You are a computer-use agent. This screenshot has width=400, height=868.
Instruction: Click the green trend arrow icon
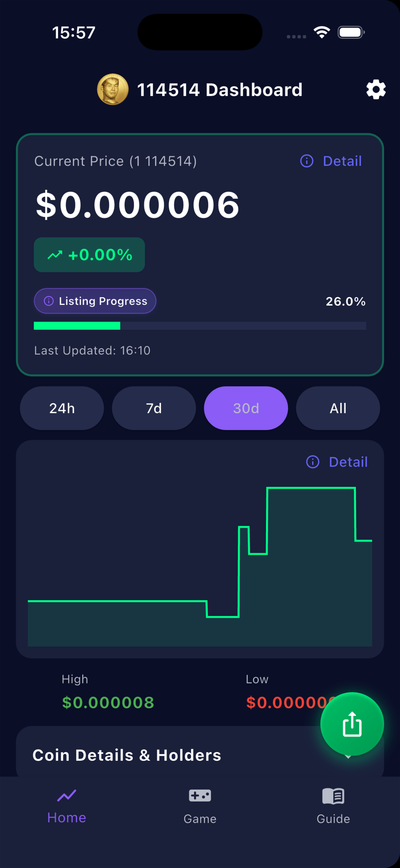[x=56, y=255]
